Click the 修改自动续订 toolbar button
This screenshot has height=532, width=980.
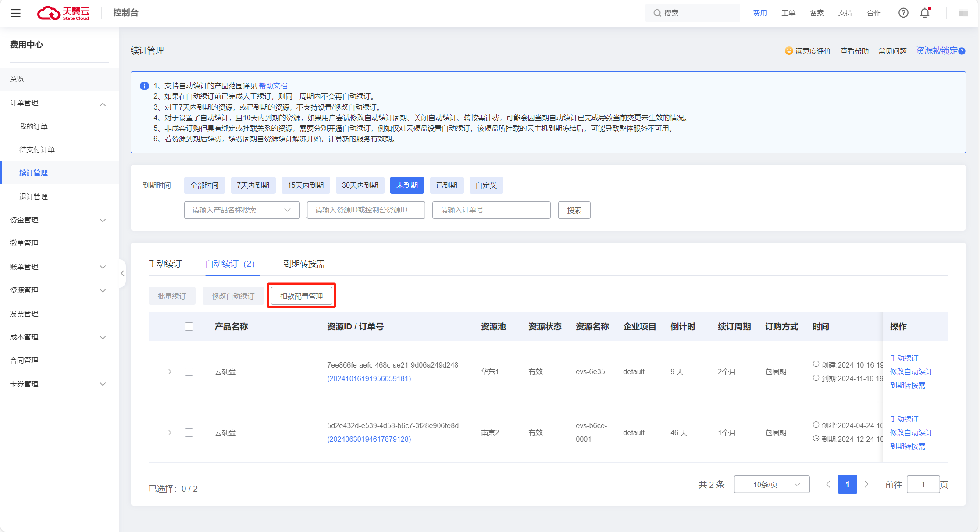pyautogui.click(x=233, y=296)
